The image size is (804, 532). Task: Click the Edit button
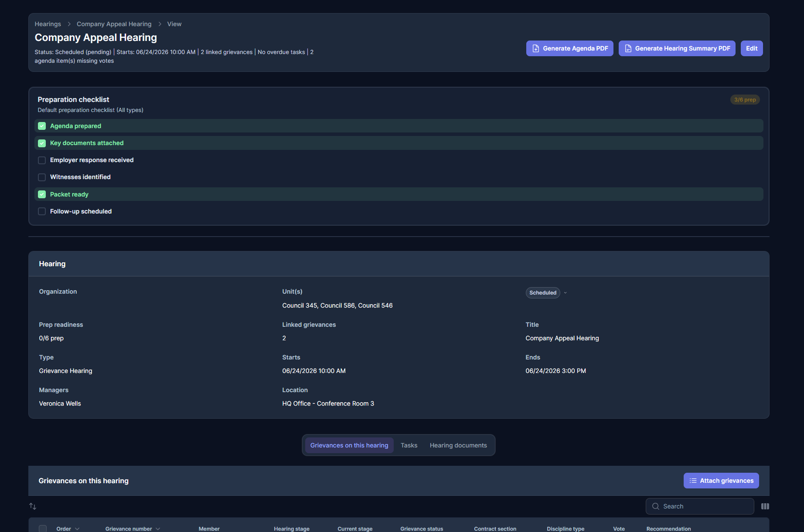(752, 48)
